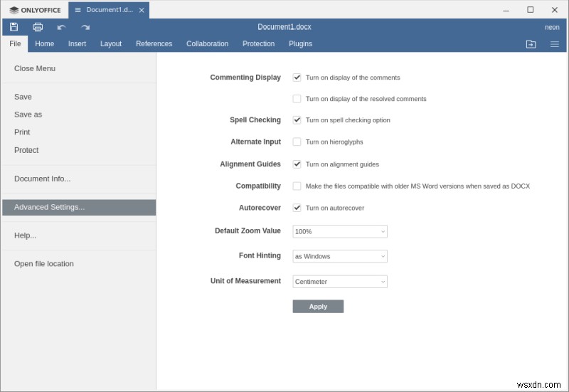Click the Open file location folder icon
Viewport: 569px width, 392px height.
coord(531,44)
